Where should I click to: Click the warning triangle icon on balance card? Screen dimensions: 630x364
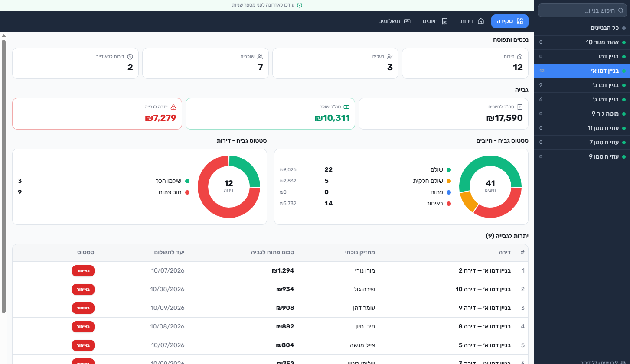point(173,107)
